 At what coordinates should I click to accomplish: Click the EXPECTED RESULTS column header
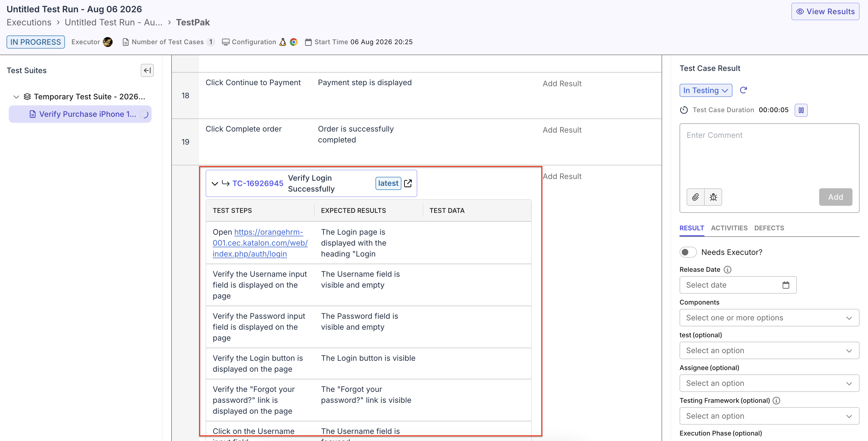[x=353, y=210]
